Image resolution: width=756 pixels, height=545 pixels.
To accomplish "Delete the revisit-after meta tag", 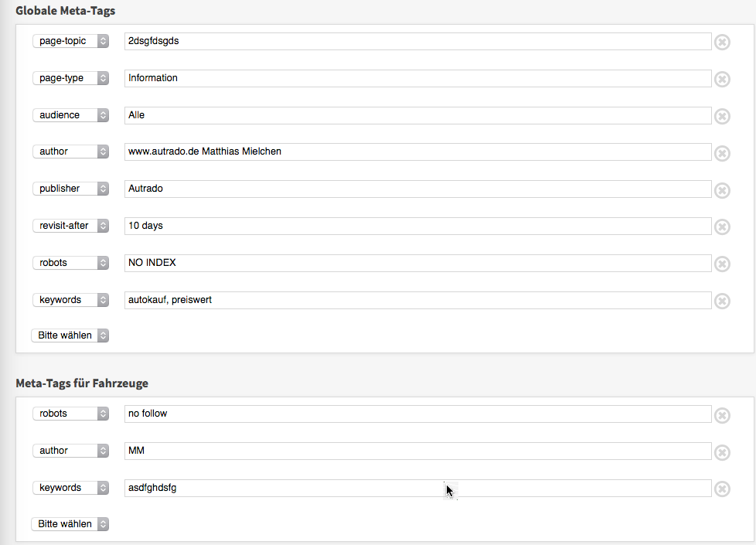I will [721, 227].
